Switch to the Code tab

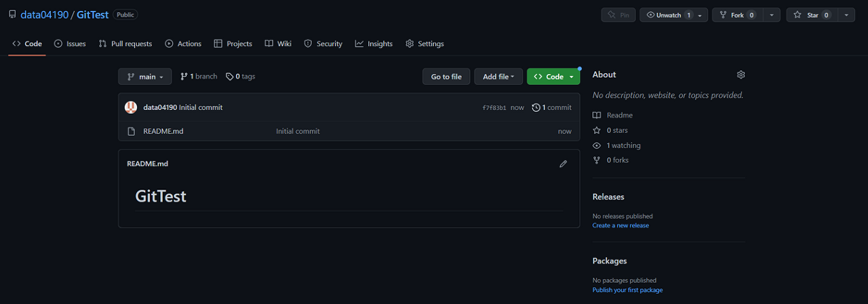(x=27, y=43)
